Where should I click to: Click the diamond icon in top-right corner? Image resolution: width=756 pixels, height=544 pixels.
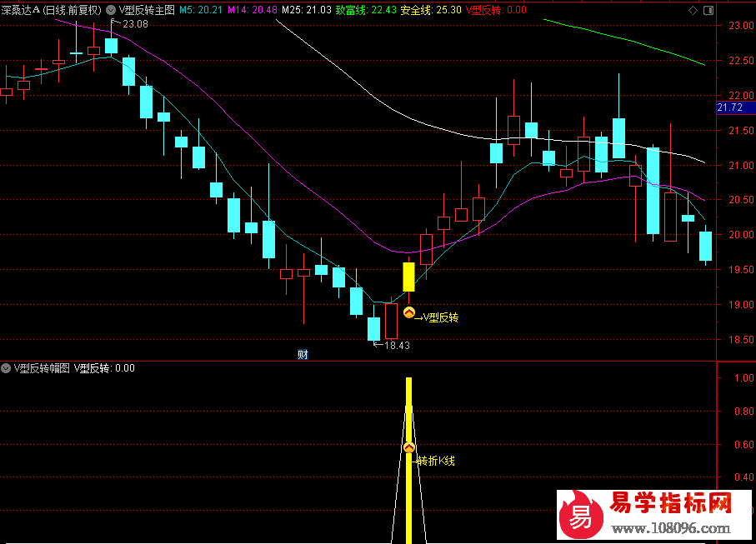691,10
